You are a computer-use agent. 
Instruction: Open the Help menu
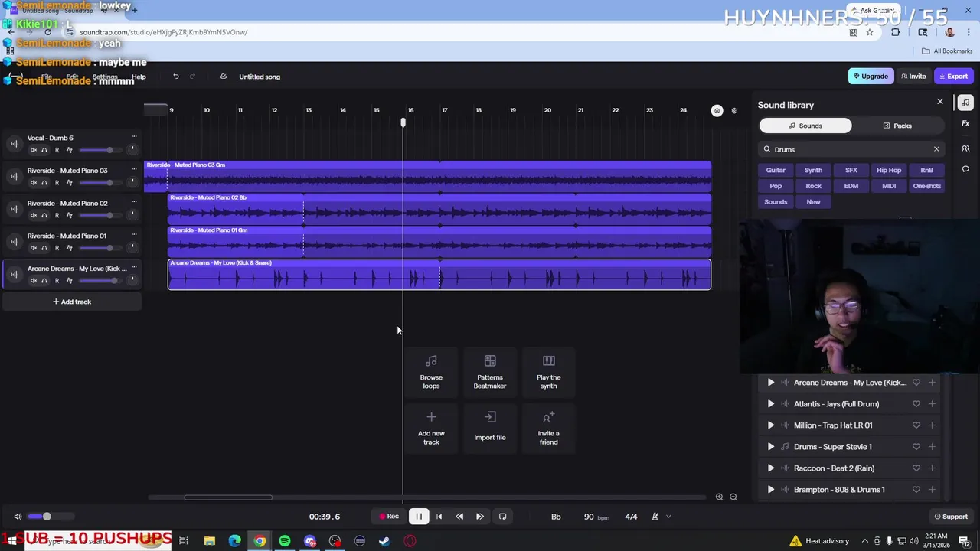click(139, 77)
